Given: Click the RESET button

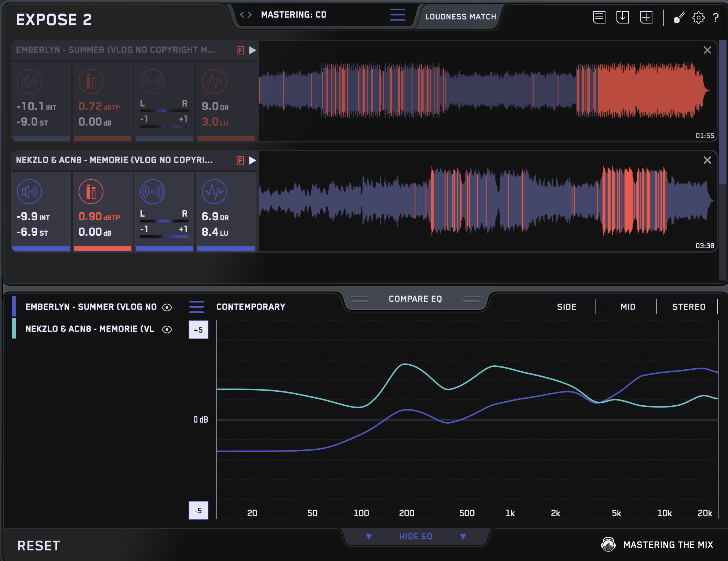Looking at the screenshot, I should tap(39, 546).
